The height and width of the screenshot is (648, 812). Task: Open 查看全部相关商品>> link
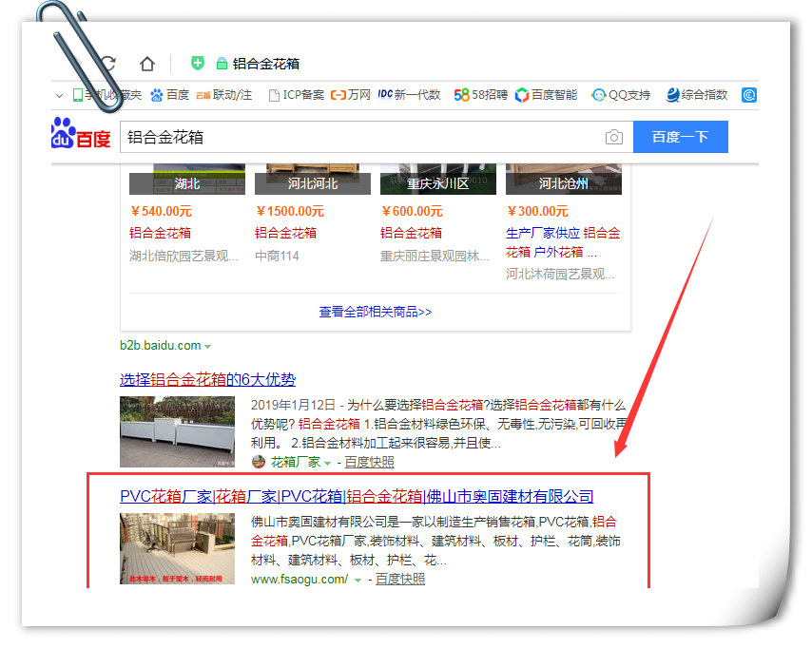[376, 312]
